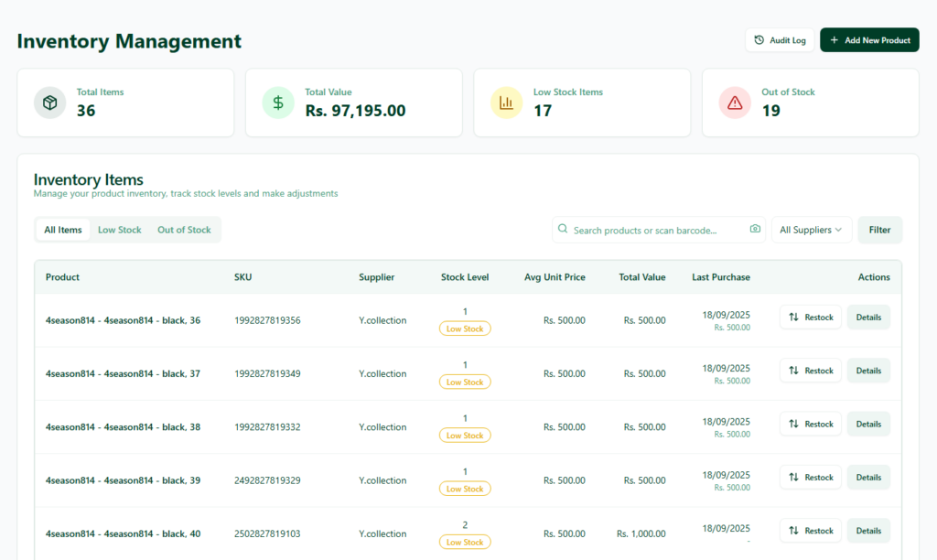Viewport: 937px width, 560px height.
Task: Switch to the Low Stock tab
Action: (120, 230)
